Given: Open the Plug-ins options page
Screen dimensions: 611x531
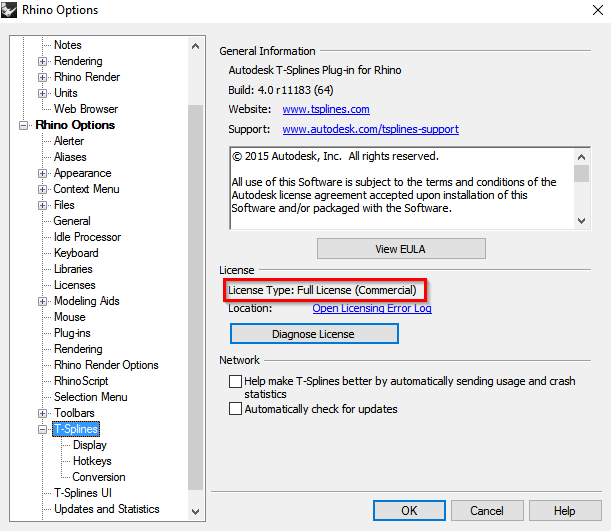Looking at the screenshot, I should pos(72,333).
